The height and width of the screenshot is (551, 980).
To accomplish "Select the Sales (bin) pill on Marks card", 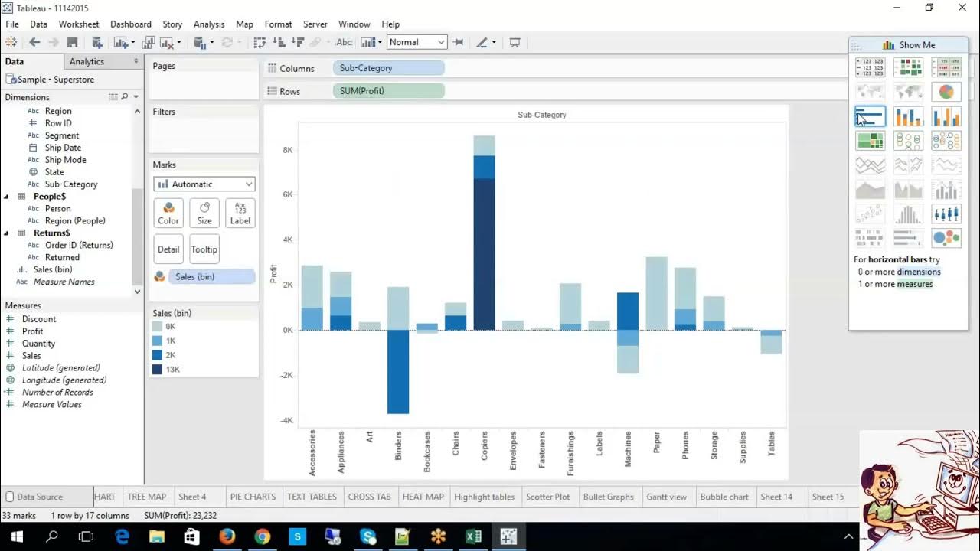I will [211, 277].
